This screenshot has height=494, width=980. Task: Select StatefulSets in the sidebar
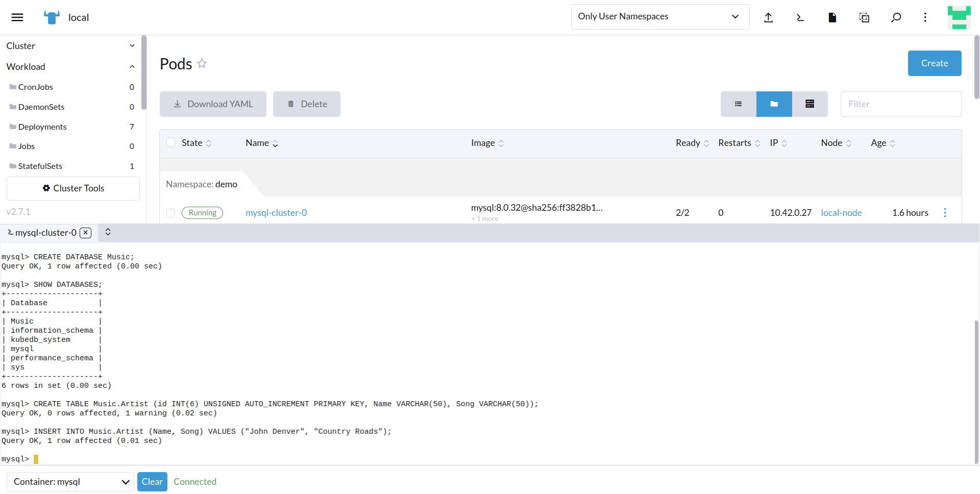point(40,166)
